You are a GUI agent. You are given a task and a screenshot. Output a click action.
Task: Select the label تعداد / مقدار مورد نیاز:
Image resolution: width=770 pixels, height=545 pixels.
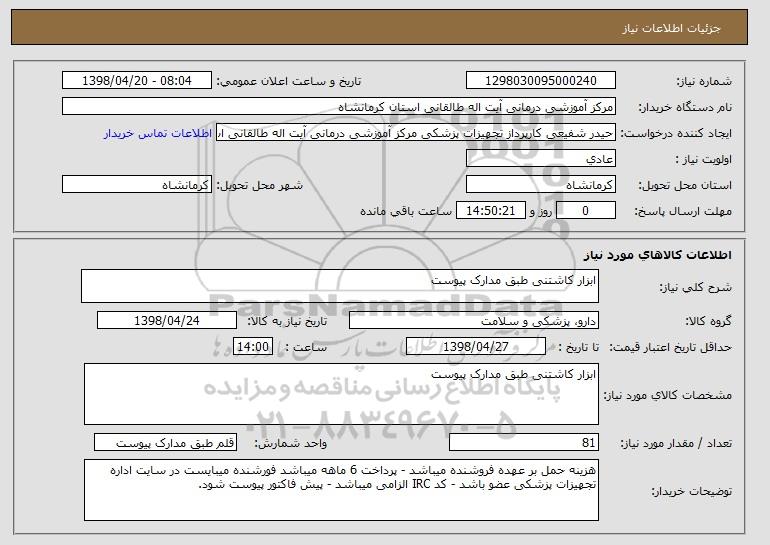(676, 444)
